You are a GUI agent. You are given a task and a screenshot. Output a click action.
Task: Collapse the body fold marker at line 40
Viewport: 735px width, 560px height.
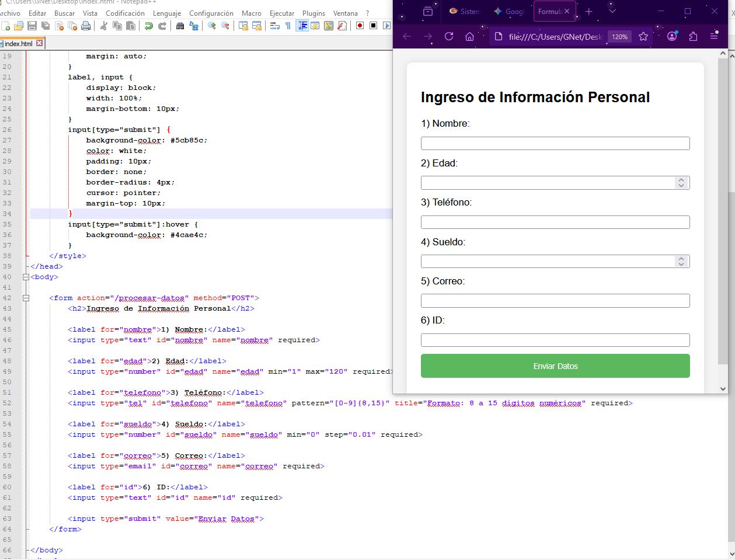pos(26,277)
